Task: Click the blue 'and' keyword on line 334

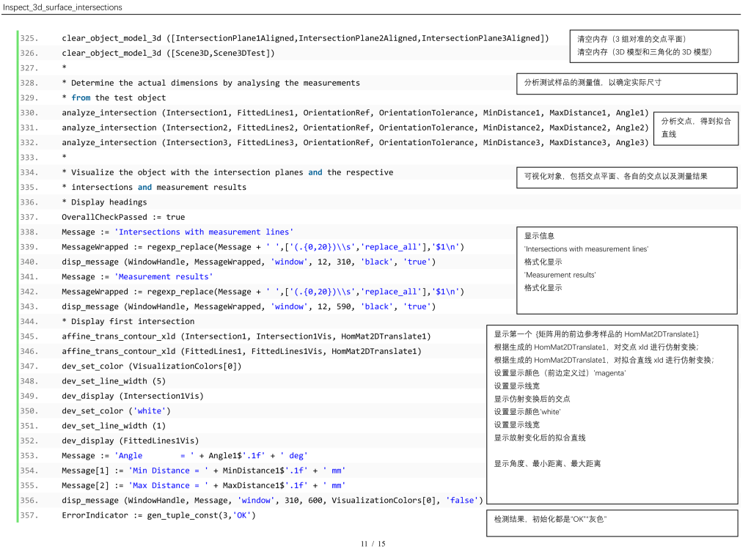Action: [315, 172]
